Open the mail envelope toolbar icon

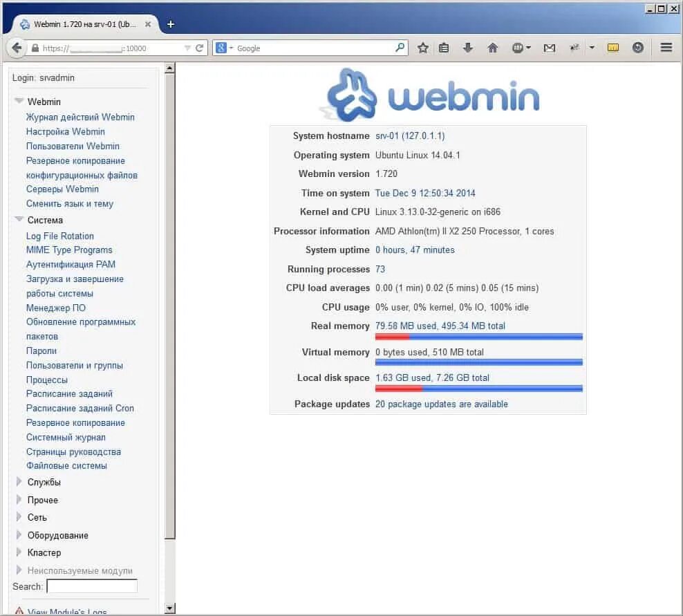550,48
